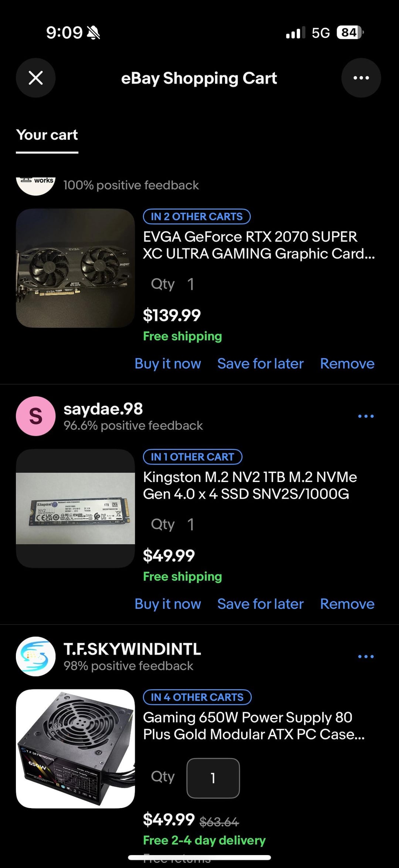
Task: Open the Kingston M.2 NV2 1TB listing title
Action: pos(250,485)
